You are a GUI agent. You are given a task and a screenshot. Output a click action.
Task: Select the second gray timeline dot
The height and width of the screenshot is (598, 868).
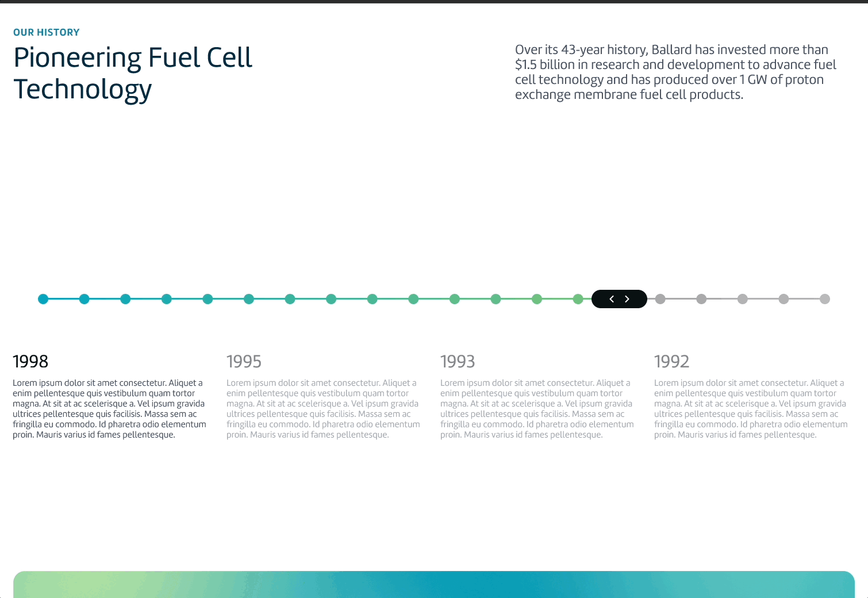701,299
